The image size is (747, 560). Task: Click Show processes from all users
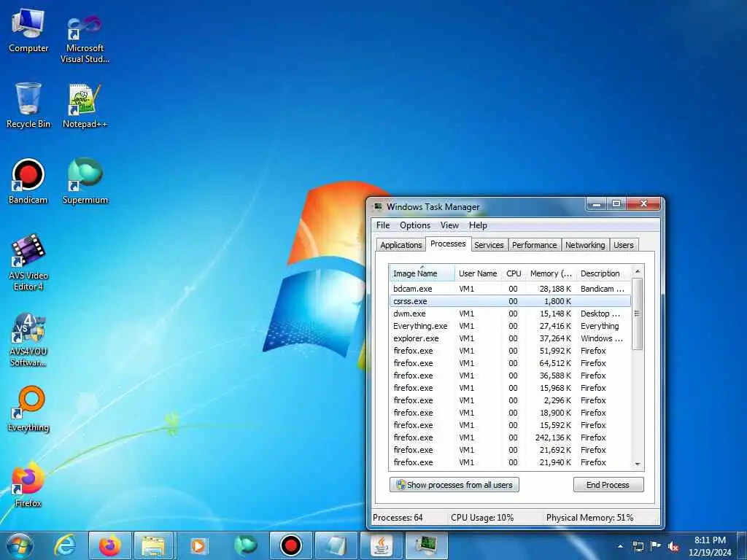pyautogui.click(x=454, y=485)
